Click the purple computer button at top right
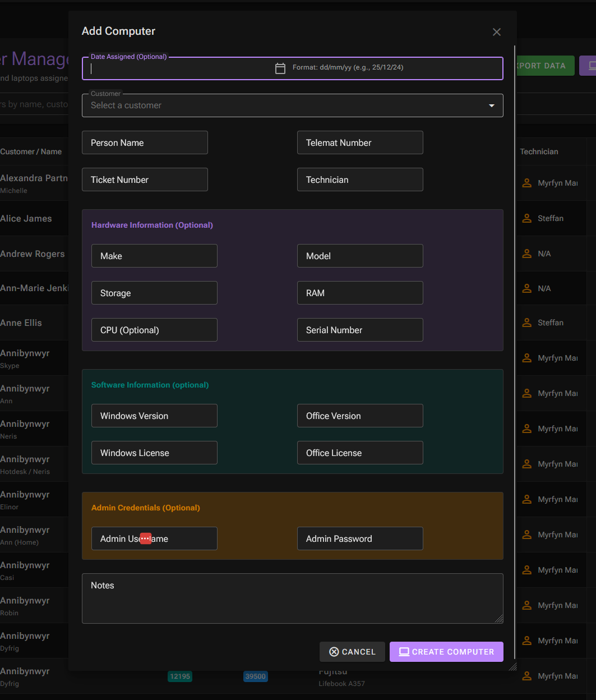The height and width of the screenshot is (700, 596). click(x=590, y=66)
